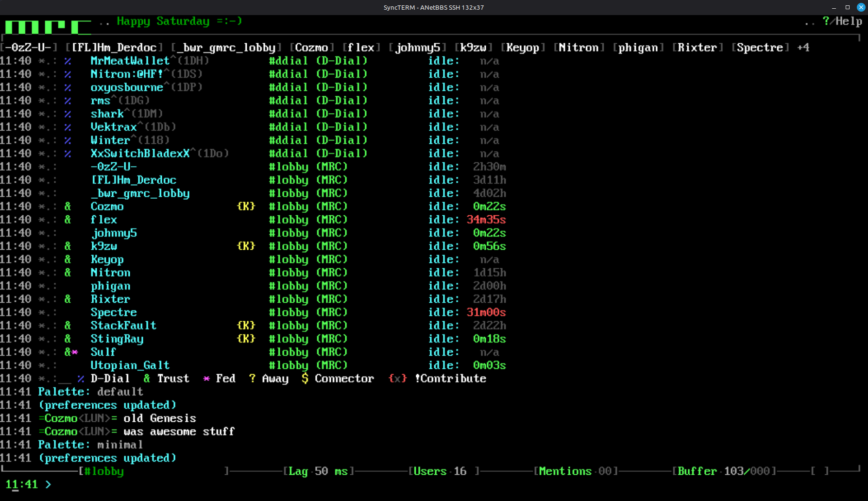868x501 pixels.
Task: Click Cozmo's message 'old Genesis'
Action: (160, 418)
